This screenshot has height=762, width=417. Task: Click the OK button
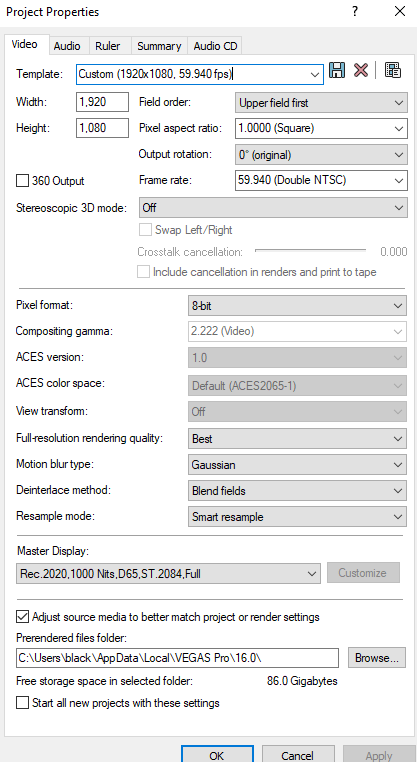point(217,755)
